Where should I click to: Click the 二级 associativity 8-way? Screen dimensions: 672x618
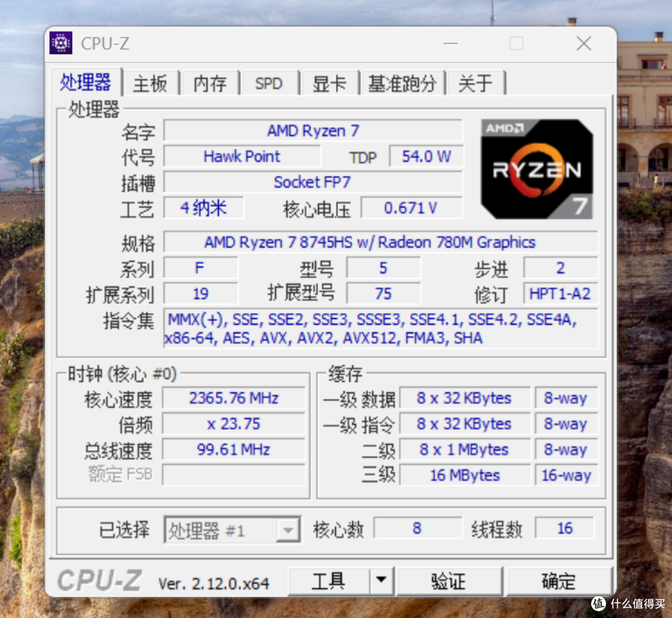coord(566,449)
